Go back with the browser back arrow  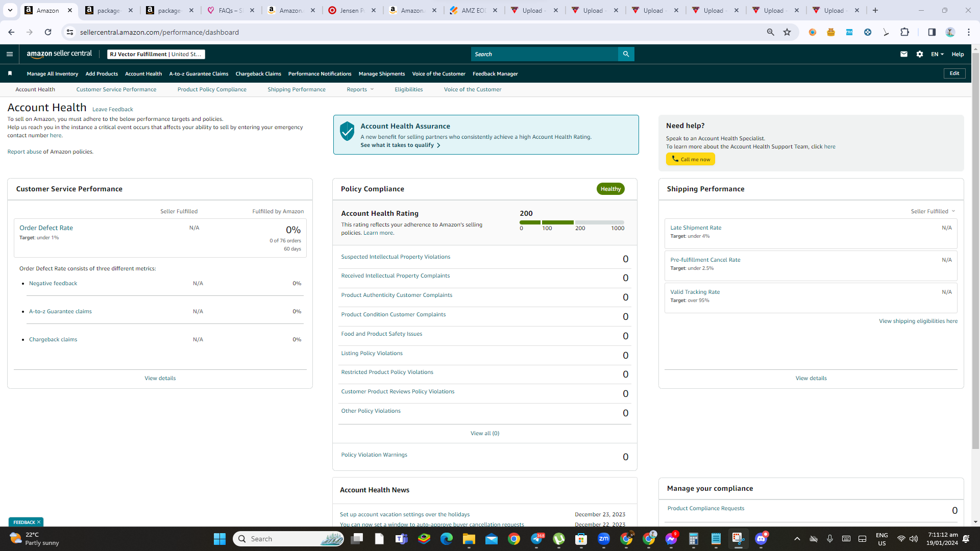(11, 32)
